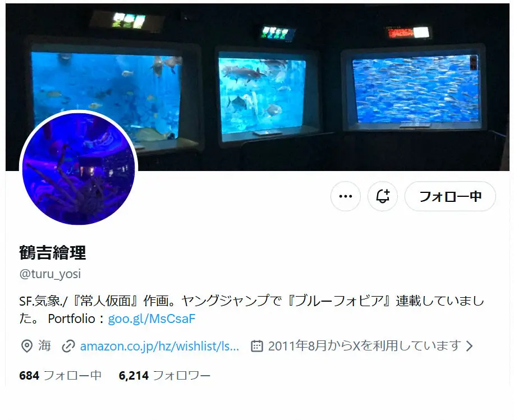Open the amazon.co.jp wishlist link

coord(159,346)
